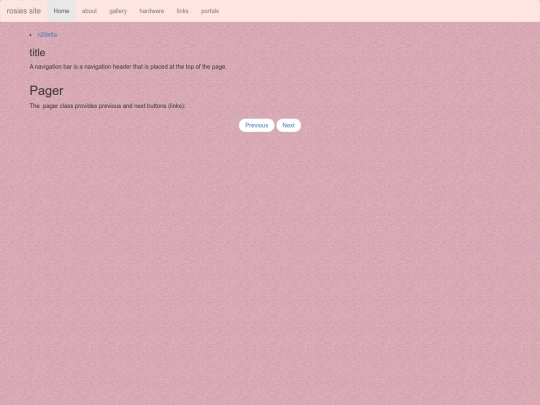Click the rosies site brand link
This screenshot has height=405, width=540.
(x=24, y=11)
